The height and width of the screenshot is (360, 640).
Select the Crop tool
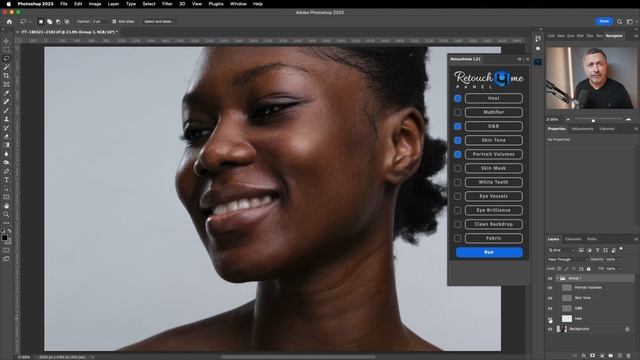point(6,76)
